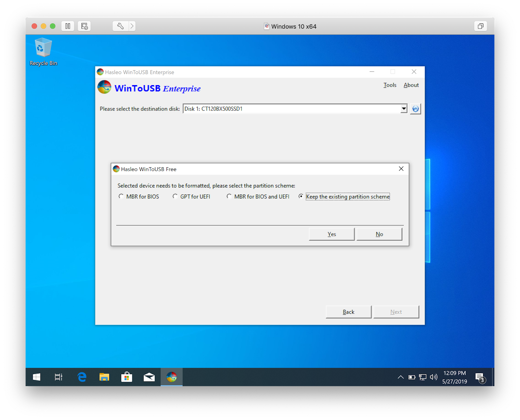Click the battery status tray icon
Screen dimensions: 520x420
(412, 377)
